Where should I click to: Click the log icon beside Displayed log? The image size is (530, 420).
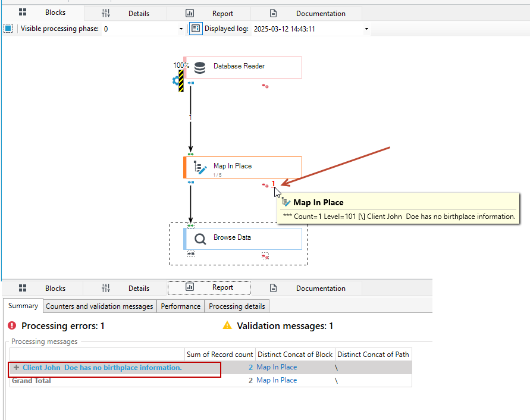(x=196, y=29)
